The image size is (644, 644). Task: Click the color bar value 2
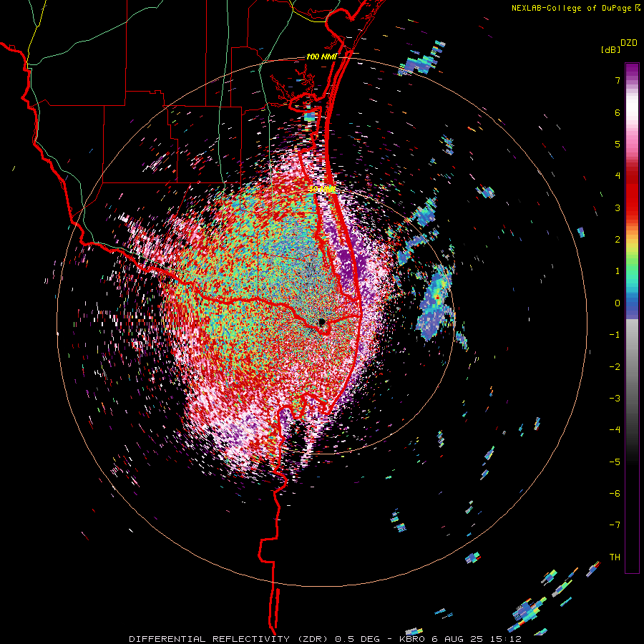(x=618, y=240)
